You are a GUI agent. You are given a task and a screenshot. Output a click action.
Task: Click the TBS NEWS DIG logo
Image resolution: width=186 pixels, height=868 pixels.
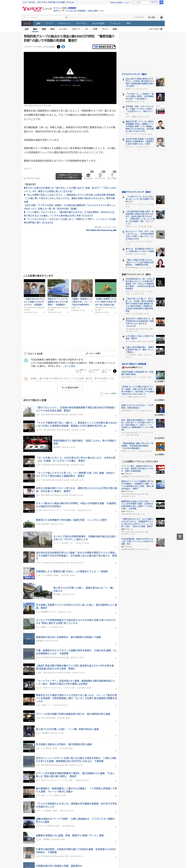(x=104, y=47)
